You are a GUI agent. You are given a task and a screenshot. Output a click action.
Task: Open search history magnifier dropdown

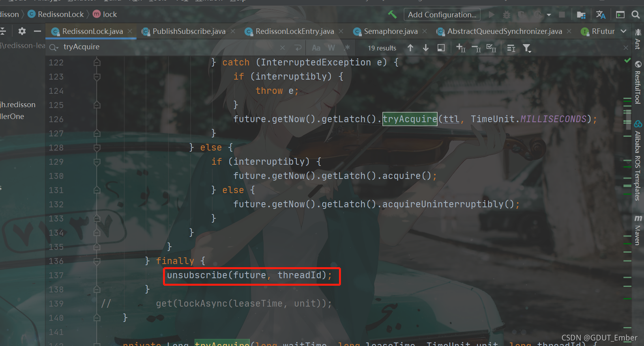tap(54, 48)
